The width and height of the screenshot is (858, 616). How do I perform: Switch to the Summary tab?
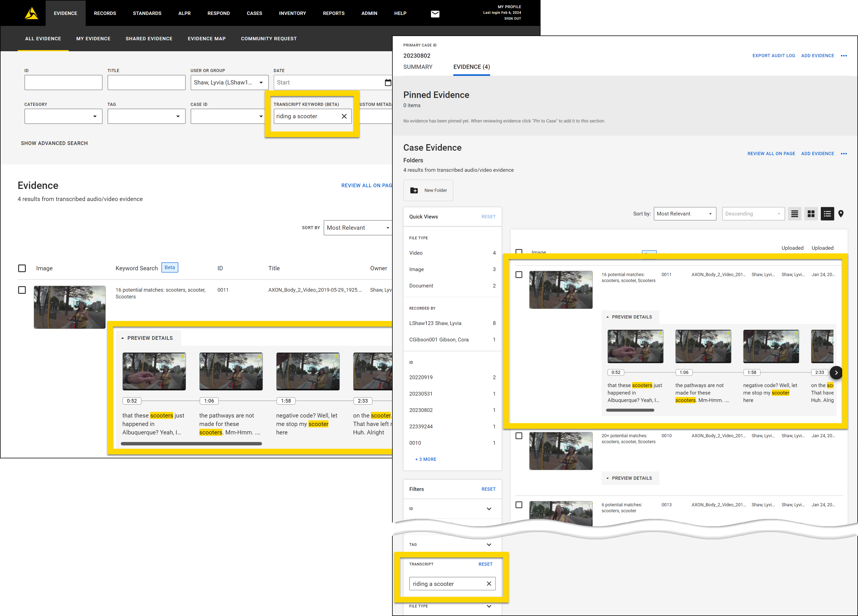[x=418, y=67]
